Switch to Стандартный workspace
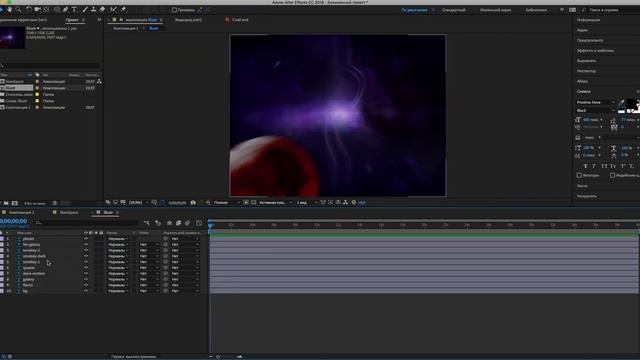This screenshot has width=640, height=360. 453,10
